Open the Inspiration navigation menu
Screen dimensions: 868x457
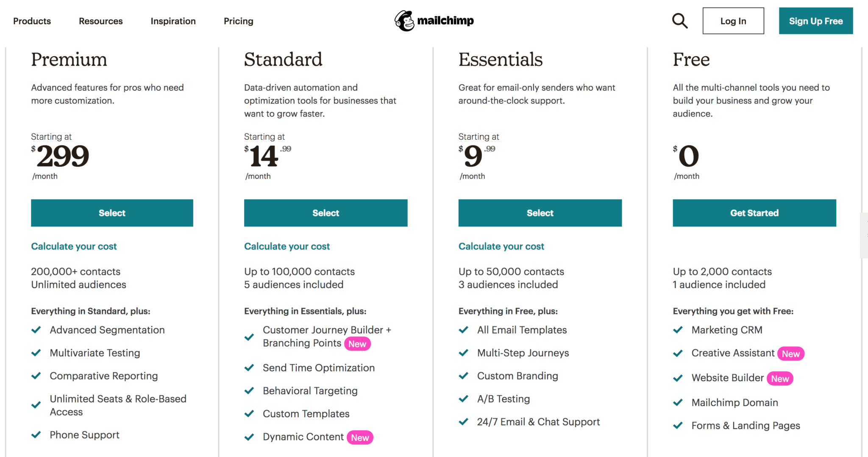(x=173, y=21)
